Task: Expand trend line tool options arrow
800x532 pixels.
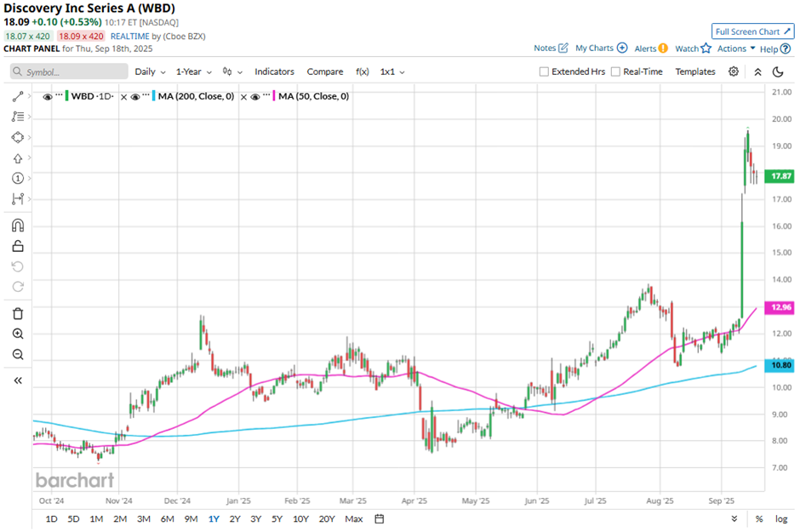Action: pyautogui.click(x=30, y=96)
